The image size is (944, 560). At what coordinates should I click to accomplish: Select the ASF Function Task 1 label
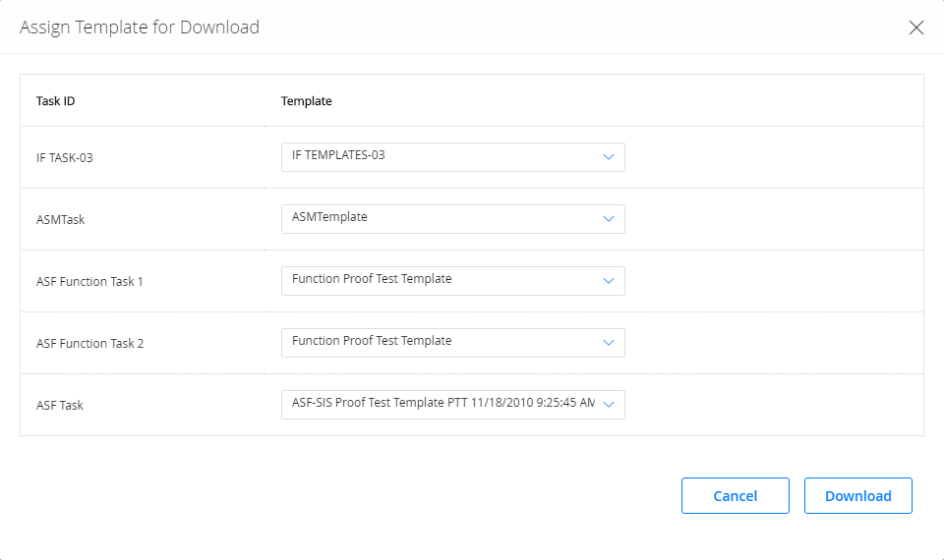89,282
